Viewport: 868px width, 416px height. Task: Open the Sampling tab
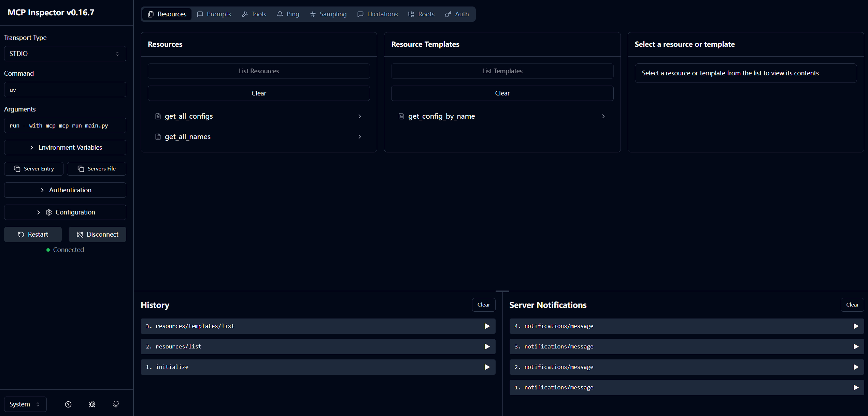point(328,14)
